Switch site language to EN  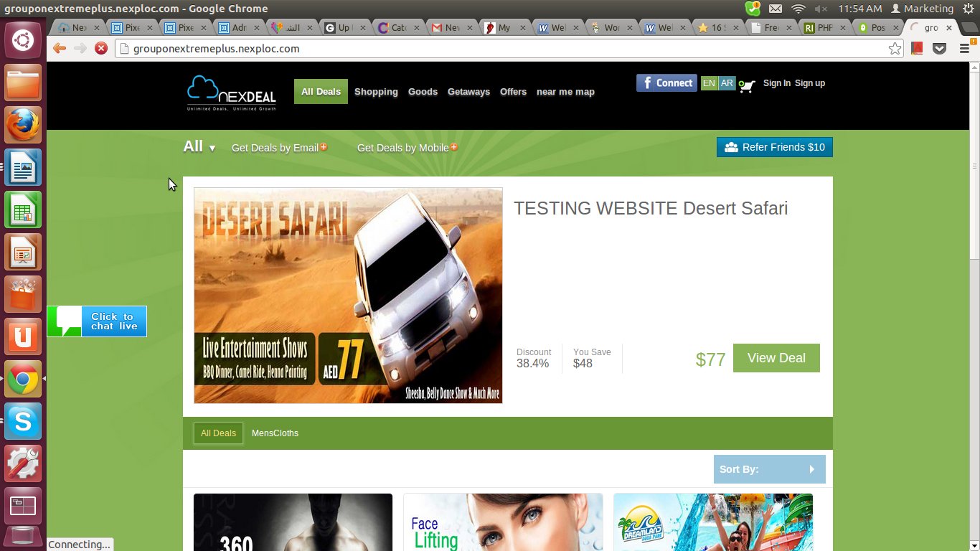click(x=709, y=83)
